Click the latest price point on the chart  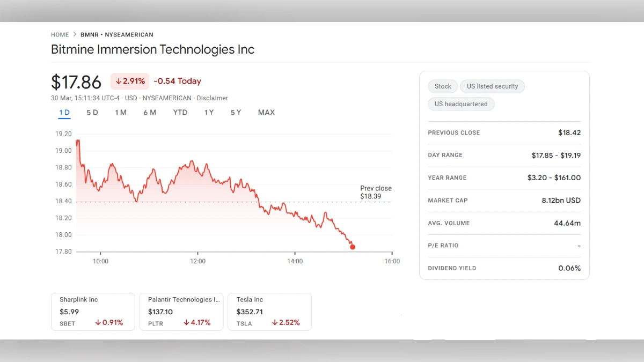pyautogui.click(x=353, y=247)
